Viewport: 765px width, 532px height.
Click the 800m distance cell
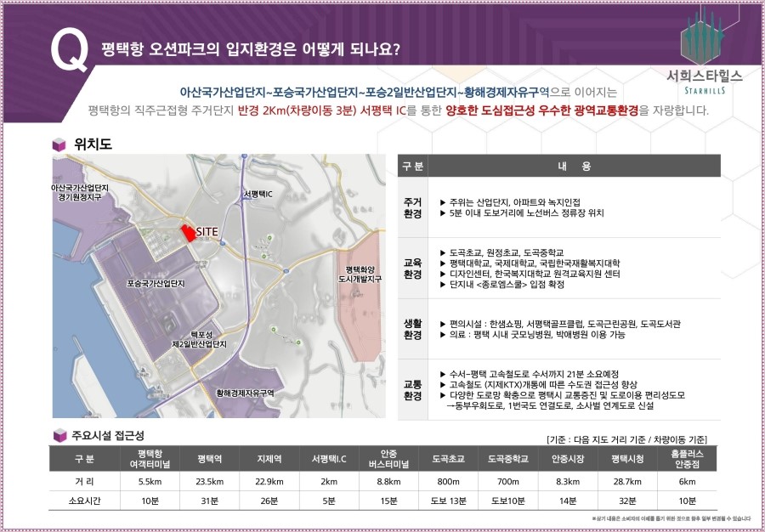(448, 482)
